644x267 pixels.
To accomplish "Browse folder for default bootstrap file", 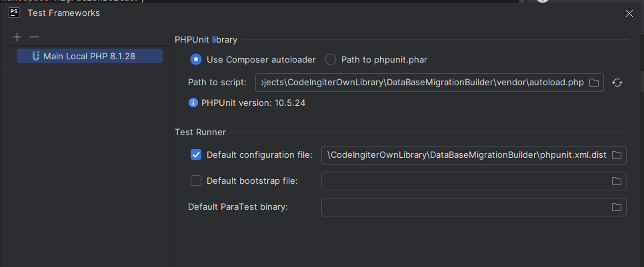I will point(617,181).
